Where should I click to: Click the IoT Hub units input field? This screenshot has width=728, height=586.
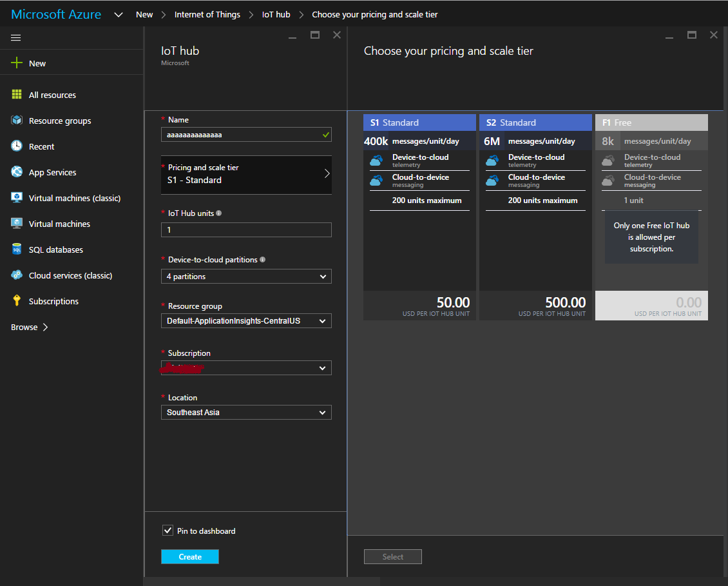pos(246,230)
